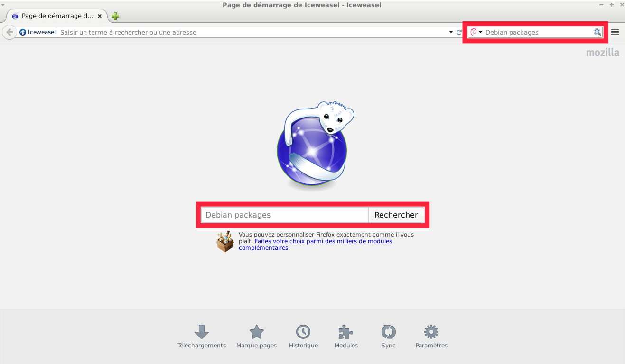Focus the central Debian packages search field
The height and width of the screenshot is (364, 625).
[x=285, y=215]
